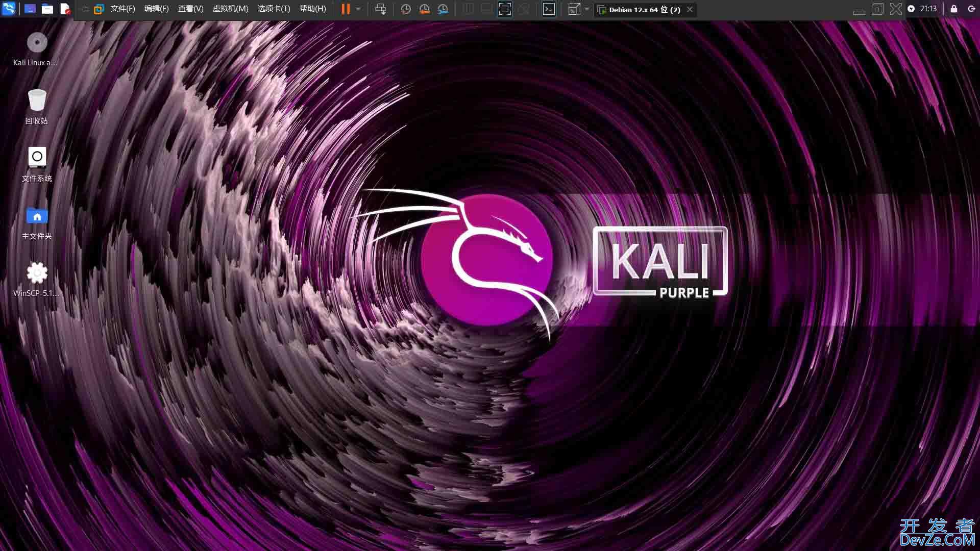
Task: Click the power manager tray icon
Action: 911,9
